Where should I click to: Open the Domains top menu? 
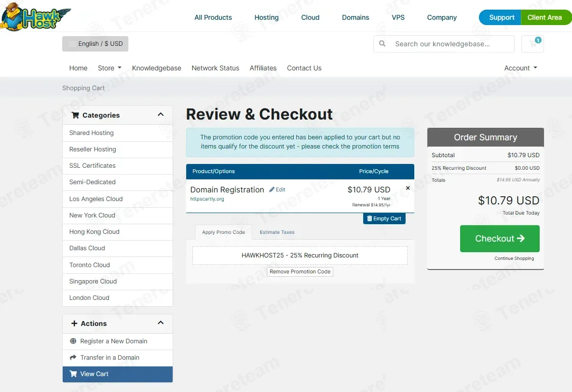click(x=355, y=17)
